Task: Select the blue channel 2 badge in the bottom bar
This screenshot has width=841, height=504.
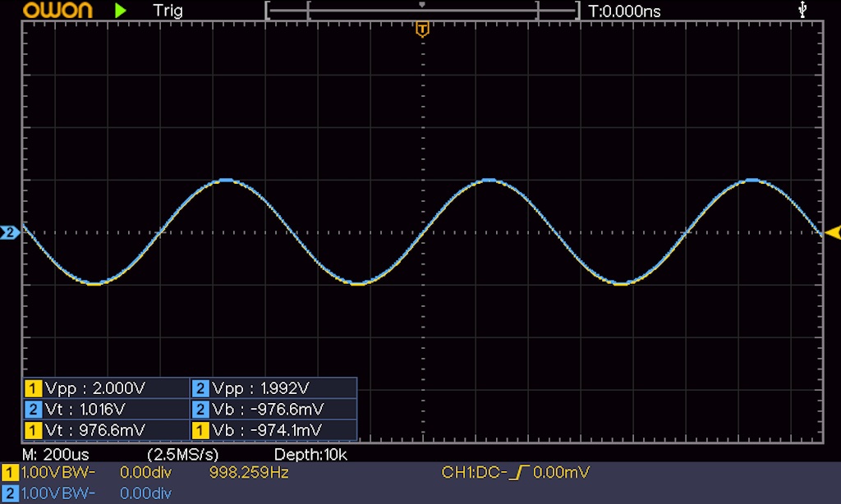Action: [x=8, y=493]
